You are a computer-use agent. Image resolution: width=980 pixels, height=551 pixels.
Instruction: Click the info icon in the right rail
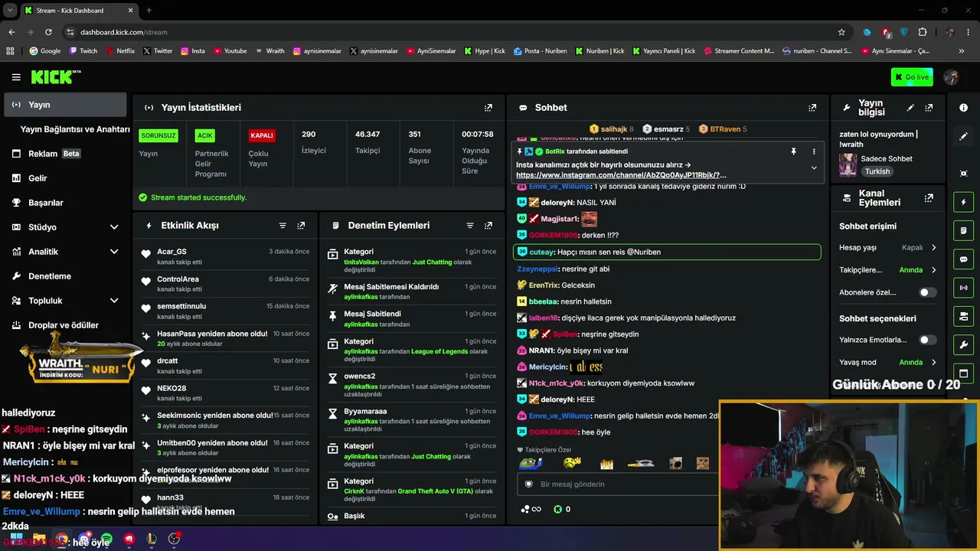tap(964, 108)
